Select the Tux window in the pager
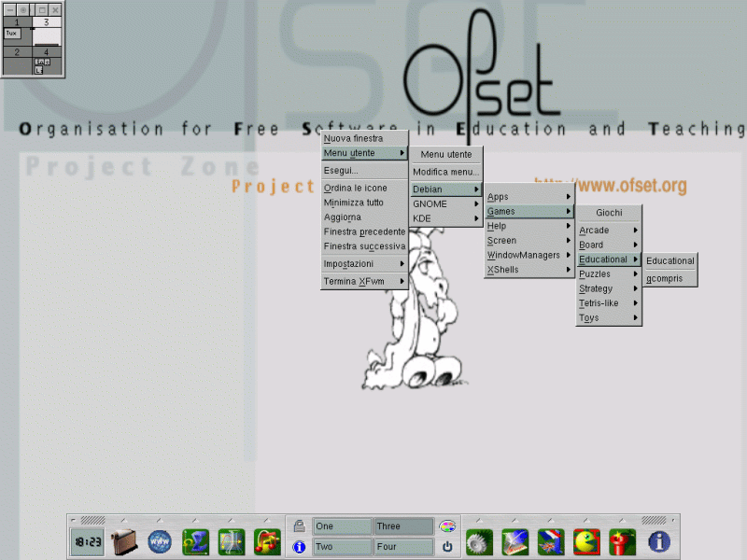This screenshot has height=560, width=747. 12,34
